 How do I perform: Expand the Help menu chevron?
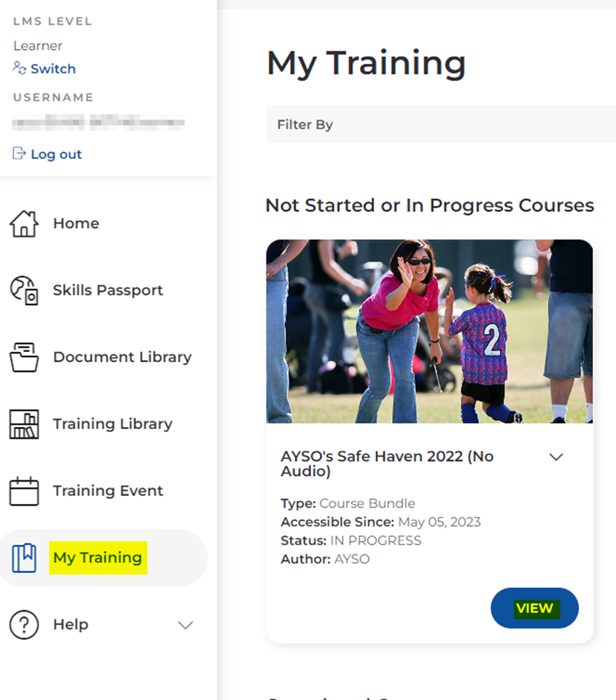(x=186, y=625)
